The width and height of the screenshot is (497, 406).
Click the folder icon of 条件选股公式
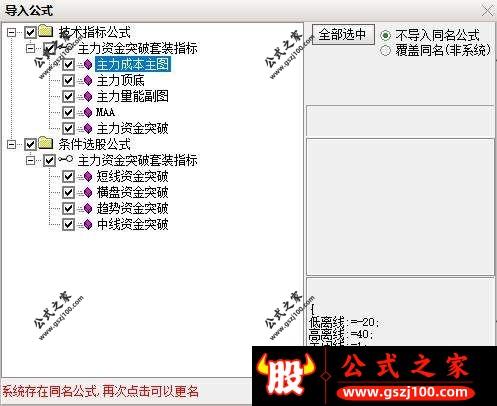pyautogui.click(x=46, y=144)
